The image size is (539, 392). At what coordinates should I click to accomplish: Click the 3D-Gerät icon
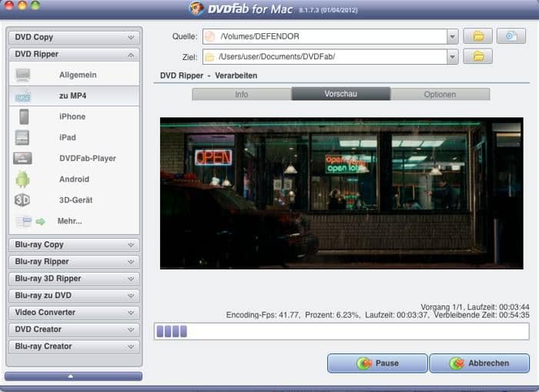[22, 200]
